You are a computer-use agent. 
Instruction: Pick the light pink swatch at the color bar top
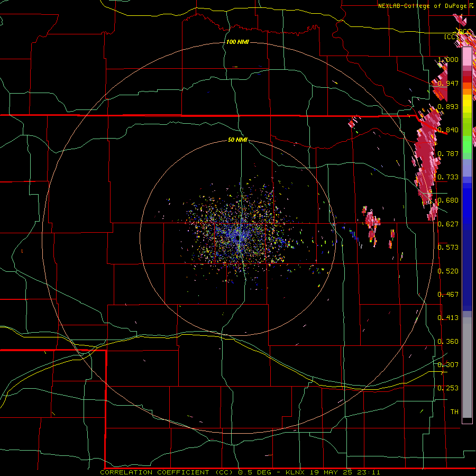467,57
